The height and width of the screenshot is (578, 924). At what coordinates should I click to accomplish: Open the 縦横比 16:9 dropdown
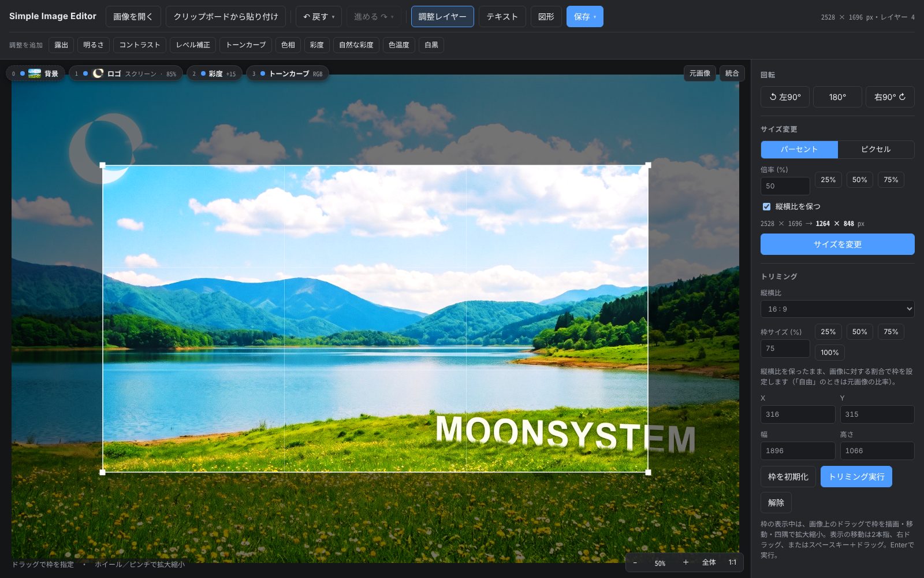(837, 309)
